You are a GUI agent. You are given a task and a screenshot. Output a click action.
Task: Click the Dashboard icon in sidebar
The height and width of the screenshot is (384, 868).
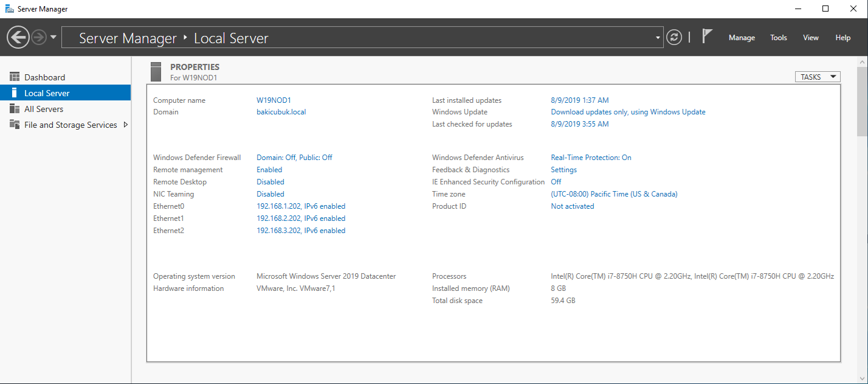click(x=15, y=77)
